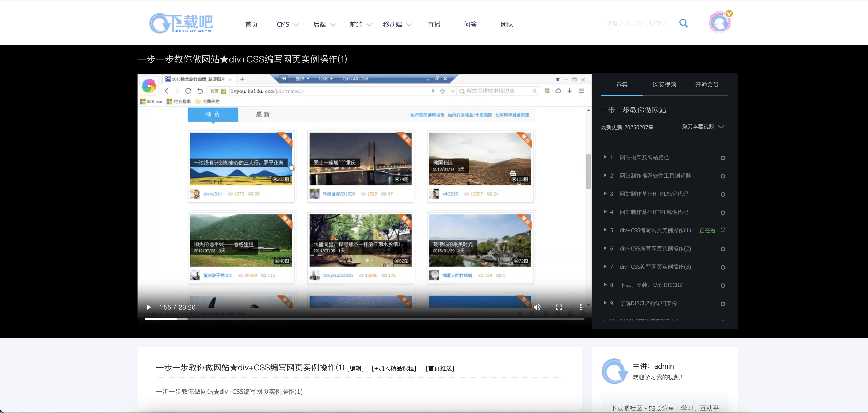Click the [首页推送] link
Viewport: 868px width, 413px height.
440,368
